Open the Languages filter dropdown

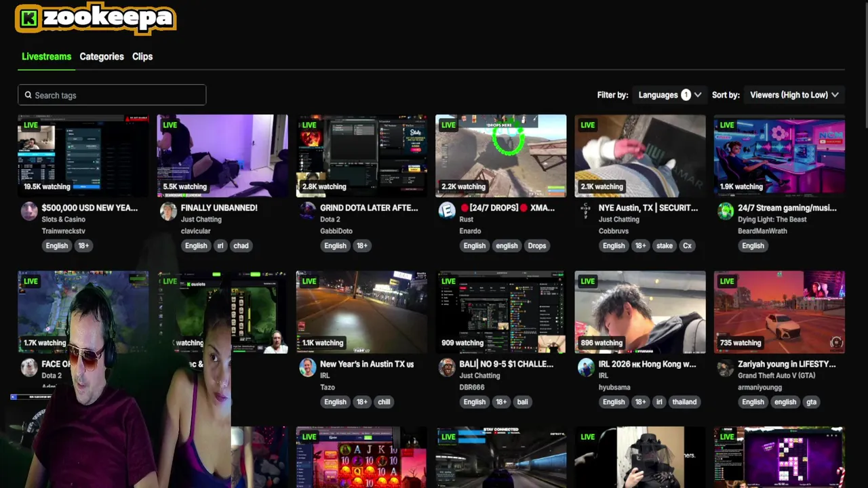coord(670,95)
